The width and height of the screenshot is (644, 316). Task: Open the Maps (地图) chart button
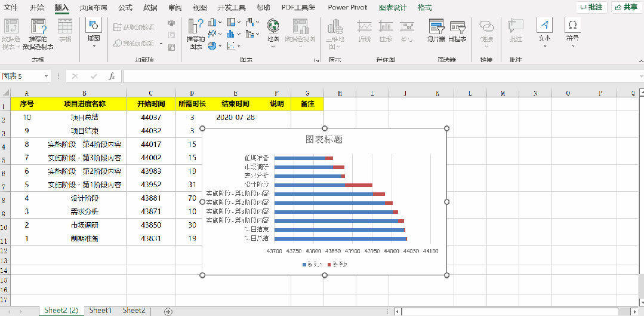273,33
